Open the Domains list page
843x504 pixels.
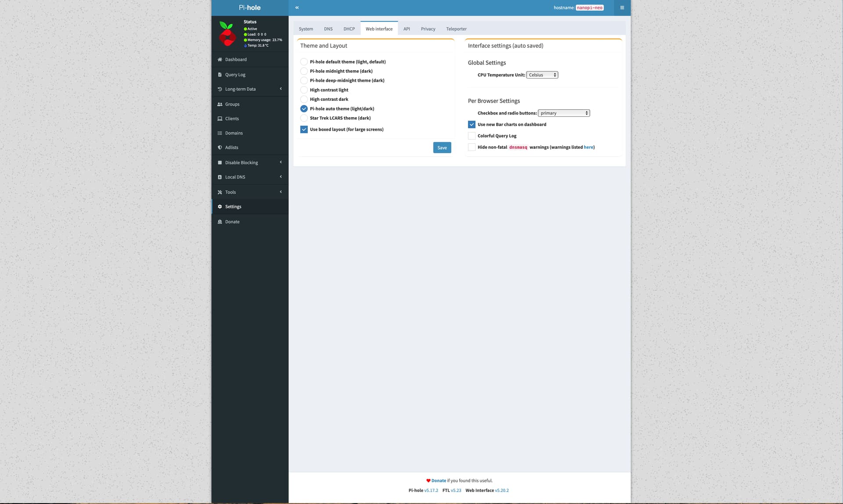coord(234,133)
